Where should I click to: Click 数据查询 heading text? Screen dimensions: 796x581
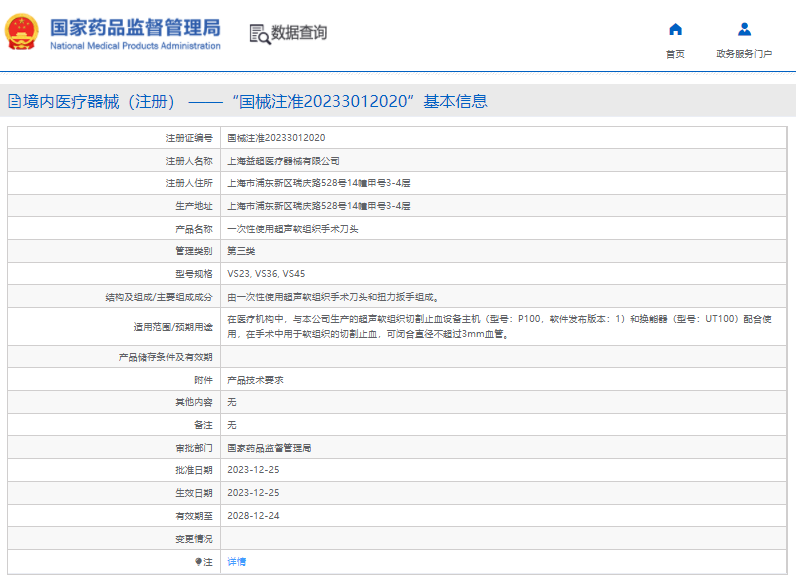coord(298,33)
